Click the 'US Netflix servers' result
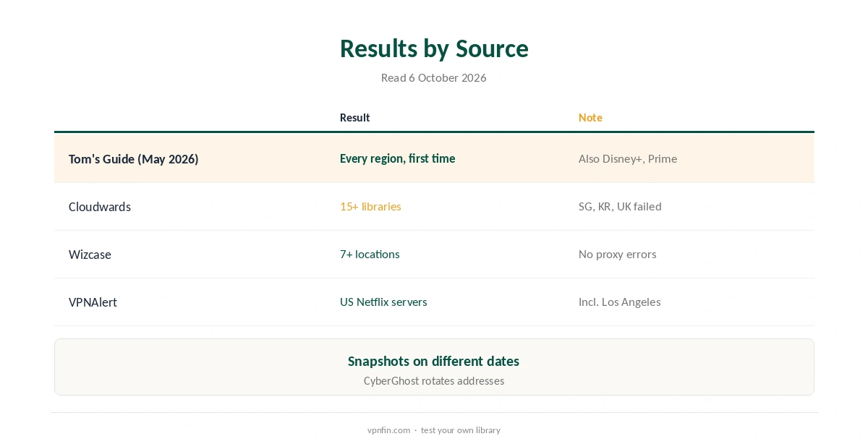Image resolution: width=868 pixels, height=444 pixels. (x=383, y=302)
